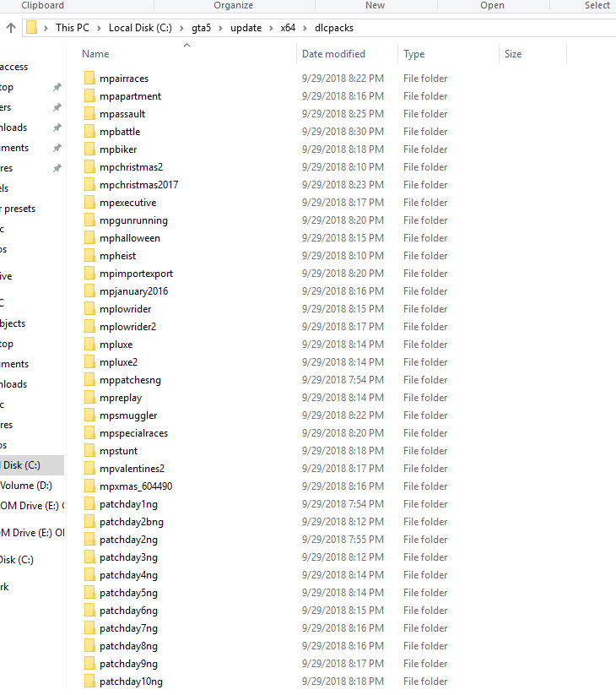The height and width of the screenshot is (695, 616).
Task: Sort by the Date modified column header
Action: click(333, 54)
